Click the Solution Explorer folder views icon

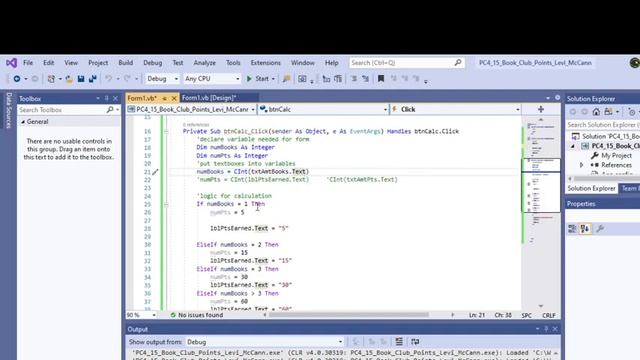609,112
